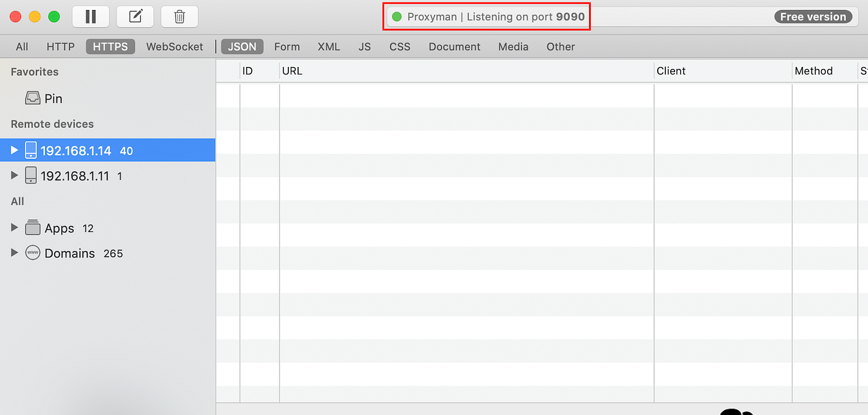Sort by the ID column header

click(260, 71)
